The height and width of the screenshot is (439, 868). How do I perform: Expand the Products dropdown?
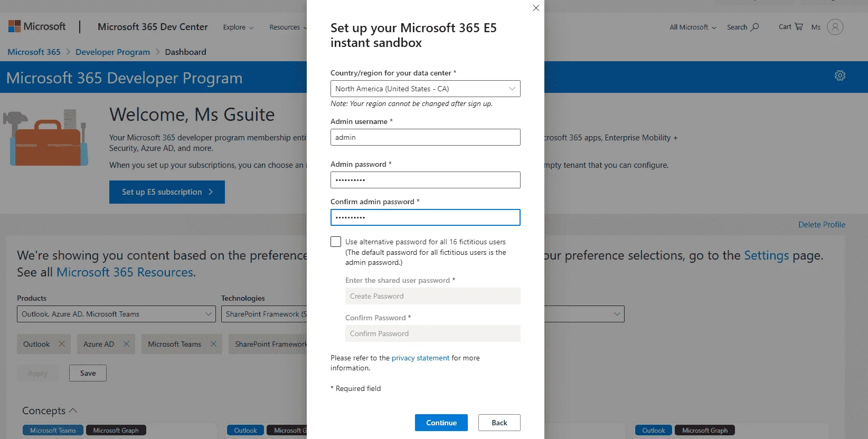click(116, 314)
